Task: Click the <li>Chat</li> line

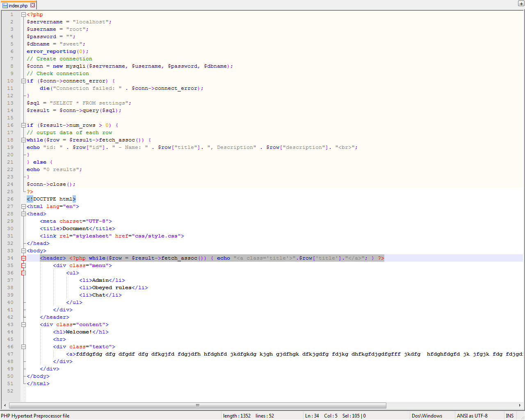Action: pos(100,295)
